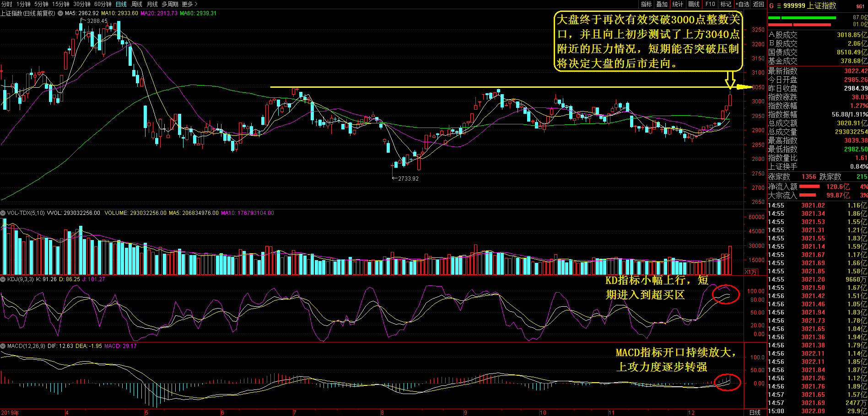Image resolution: width=868 pixels, height=416 pixels.
Task: Click the yellow down arrow annotation on chart
Action: 730,80
